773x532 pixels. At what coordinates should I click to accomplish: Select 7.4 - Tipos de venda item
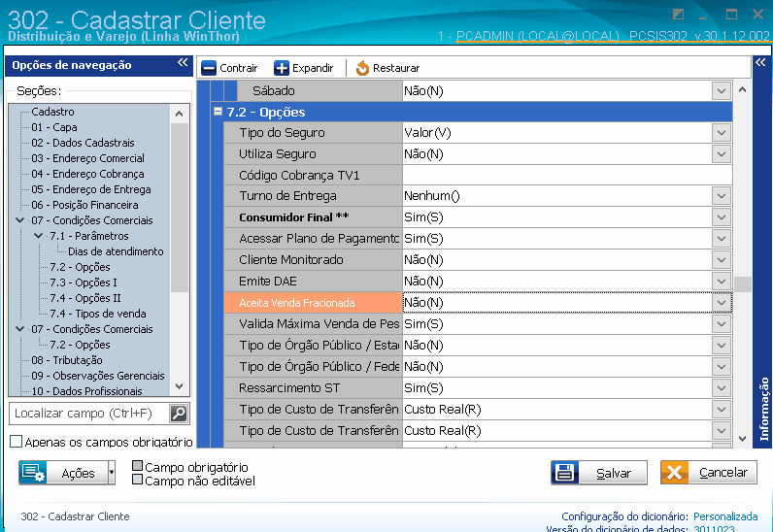(x=98, y=314)
